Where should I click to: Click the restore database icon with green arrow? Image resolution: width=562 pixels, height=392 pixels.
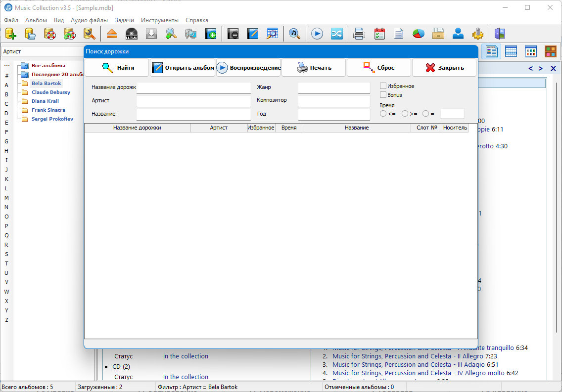70,34
